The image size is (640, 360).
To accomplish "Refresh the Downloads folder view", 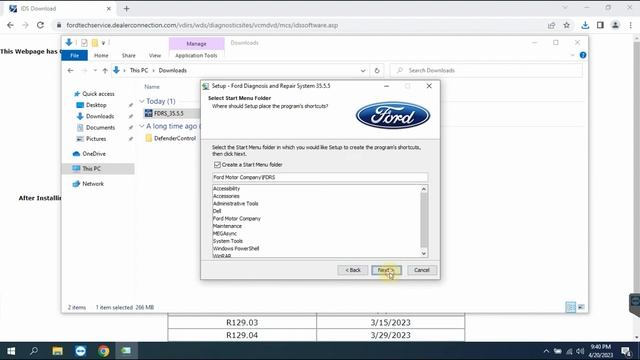I will coord(377,70).
